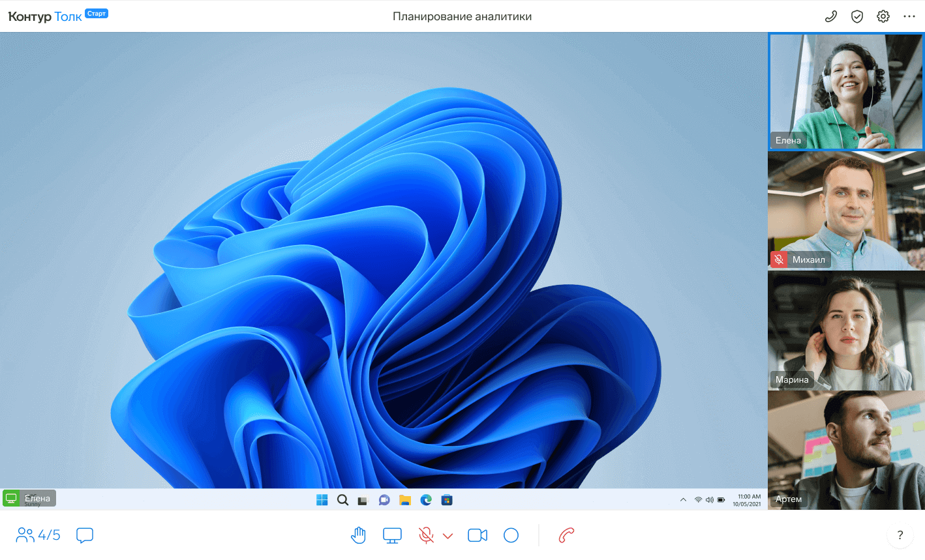Viewport: 925px width, 560px height.
Task: Click the meeting title Планирование аналитики
Action: click(x=462, y=16)
